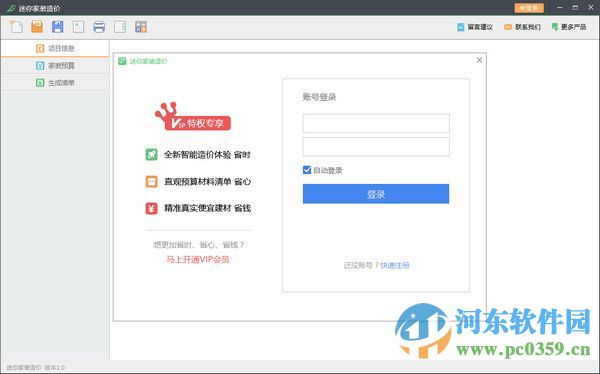Save with the blue floppy disk icon

[57, 26]
